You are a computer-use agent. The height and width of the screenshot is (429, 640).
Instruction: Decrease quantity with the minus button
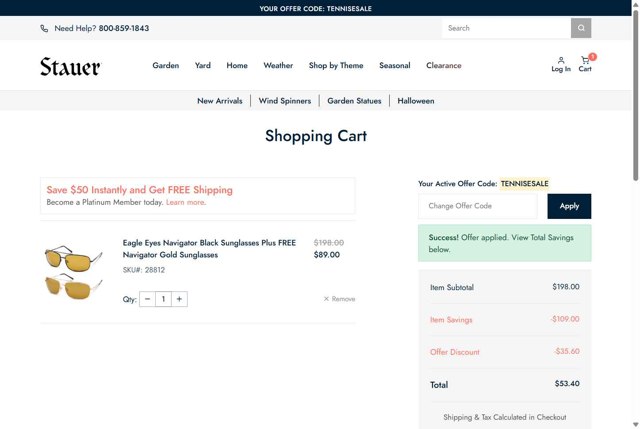tap(147, 299)
